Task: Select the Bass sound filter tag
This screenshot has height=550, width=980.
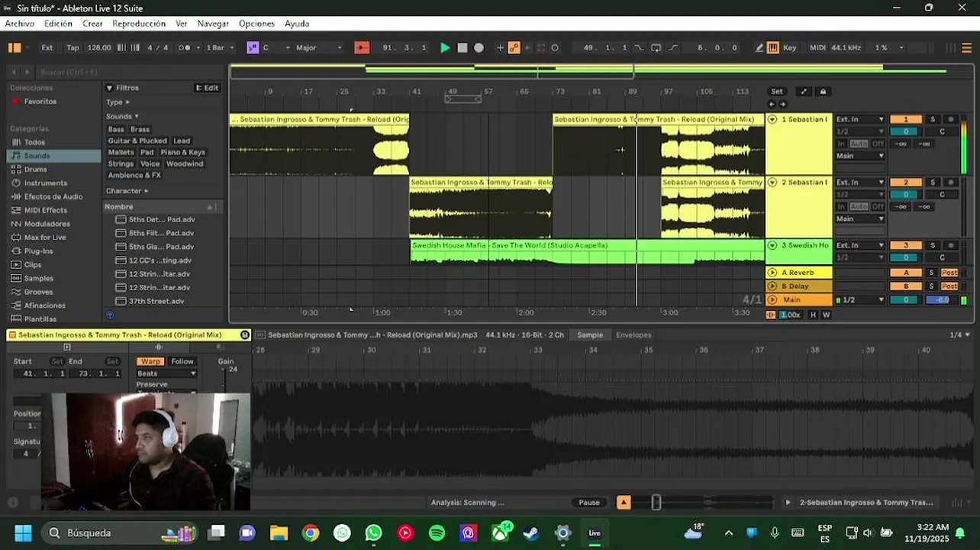Action: pos(115,130)
